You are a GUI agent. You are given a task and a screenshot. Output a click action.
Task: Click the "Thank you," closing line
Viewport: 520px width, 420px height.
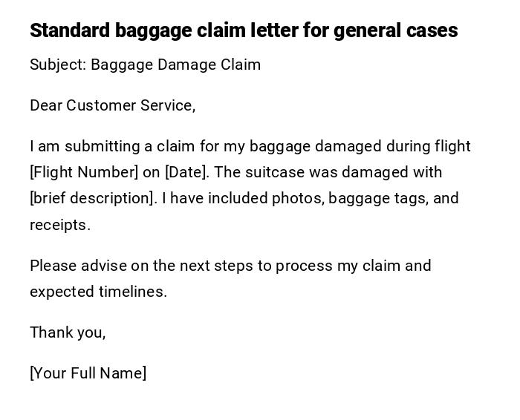(68, 332)
